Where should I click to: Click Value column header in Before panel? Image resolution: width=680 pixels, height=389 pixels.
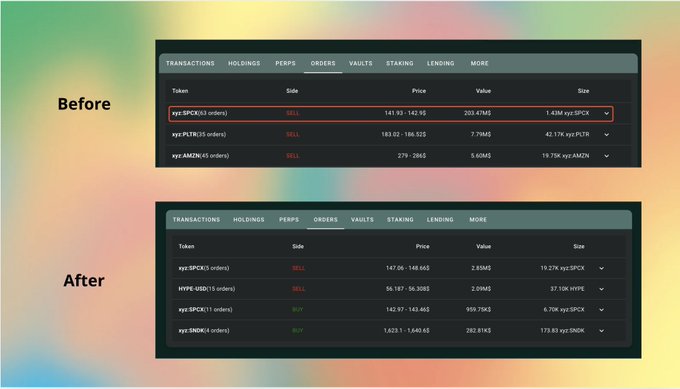tap(483, 91)
